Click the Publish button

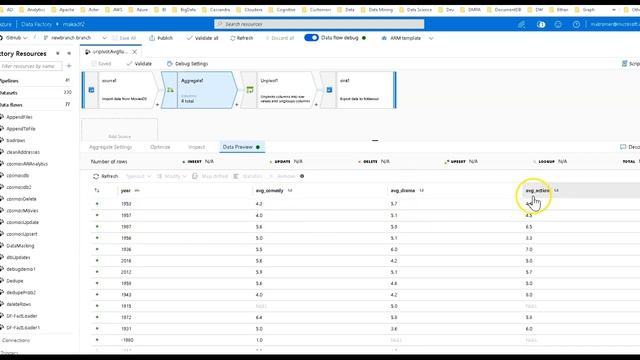coord(161,38)
